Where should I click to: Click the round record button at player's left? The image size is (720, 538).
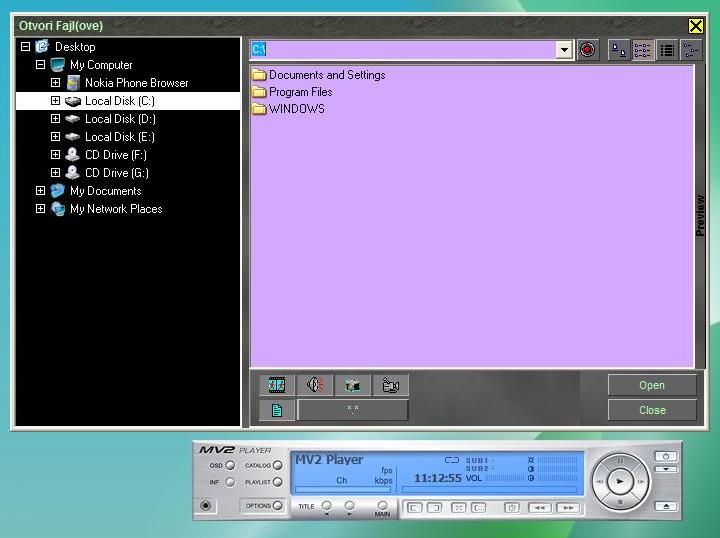coord(206,505)
